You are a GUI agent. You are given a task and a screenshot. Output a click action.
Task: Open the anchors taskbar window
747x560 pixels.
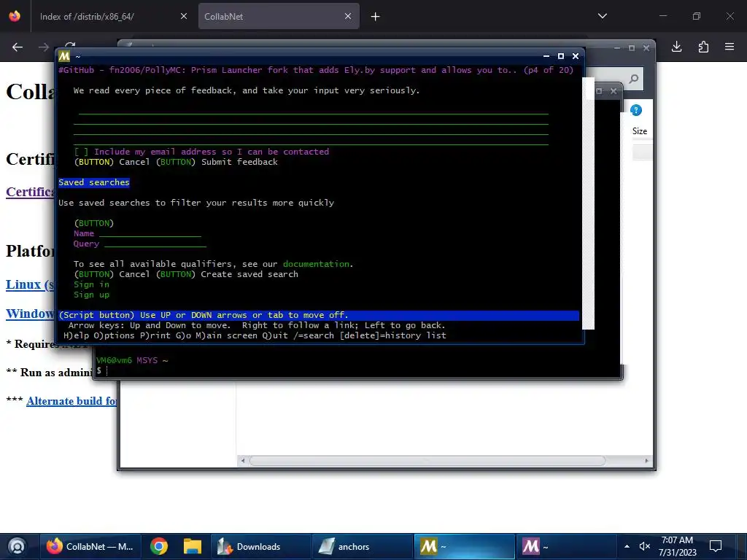tap(363, 546)
